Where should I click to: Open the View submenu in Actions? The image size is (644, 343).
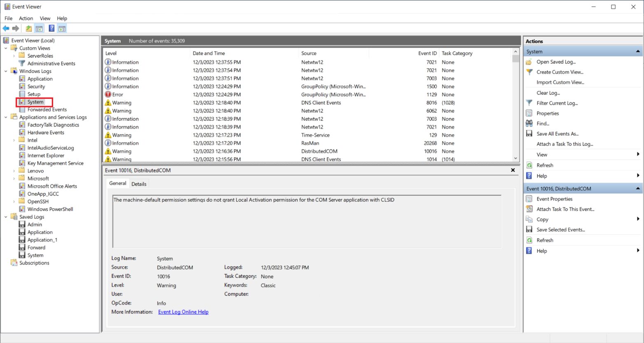click(542, 154)
